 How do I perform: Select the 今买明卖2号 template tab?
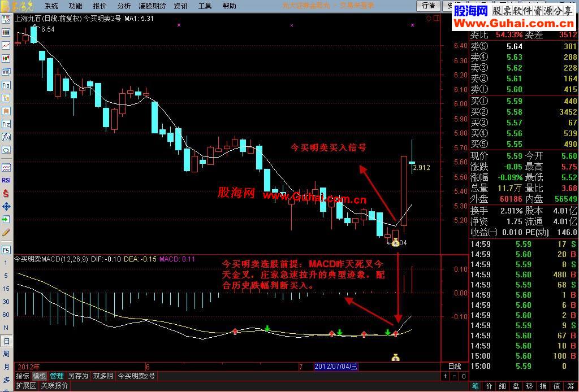(136, 376)
